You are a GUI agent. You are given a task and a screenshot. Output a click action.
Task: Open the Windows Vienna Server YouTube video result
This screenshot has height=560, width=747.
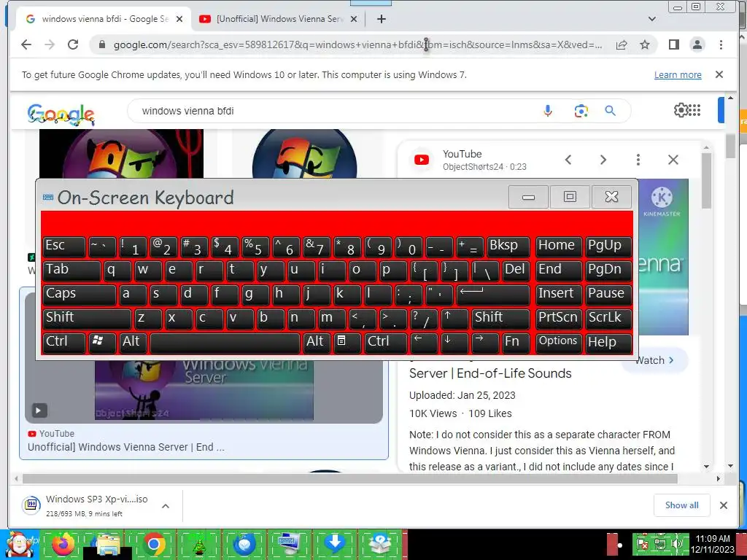coord(204,373)
